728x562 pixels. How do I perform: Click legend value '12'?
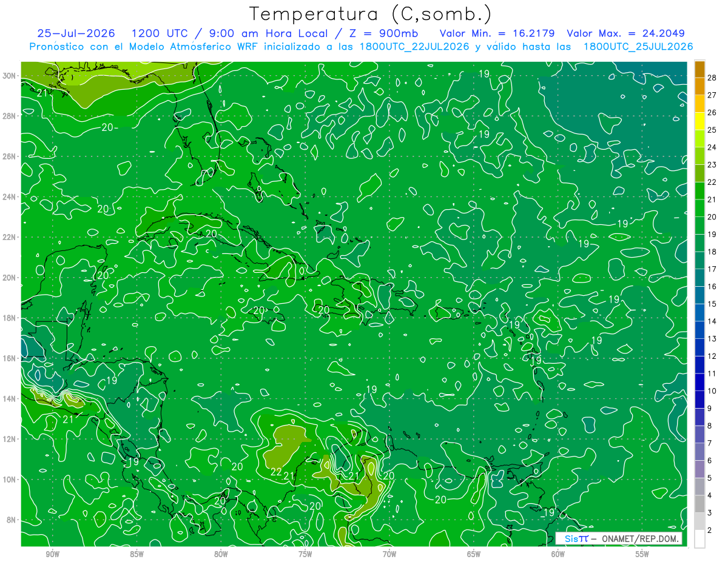coord(712,356)
